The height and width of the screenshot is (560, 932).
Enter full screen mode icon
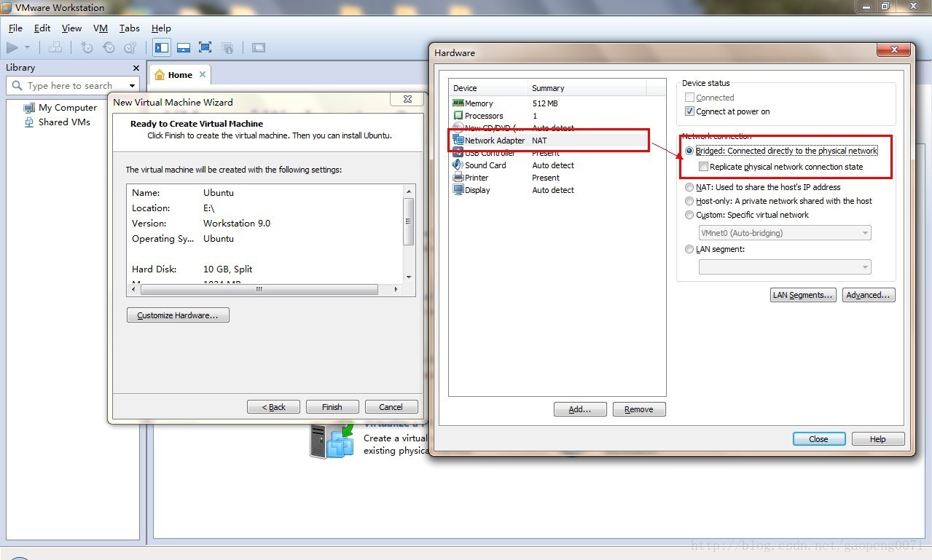click(x=205, y=47)
